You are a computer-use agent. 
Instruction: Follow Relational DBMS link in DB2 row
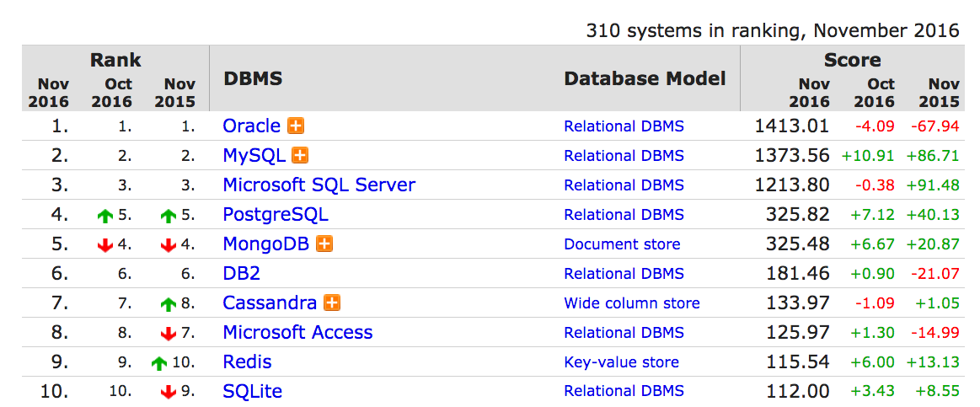pyautogui.click(x=624, y=273)
